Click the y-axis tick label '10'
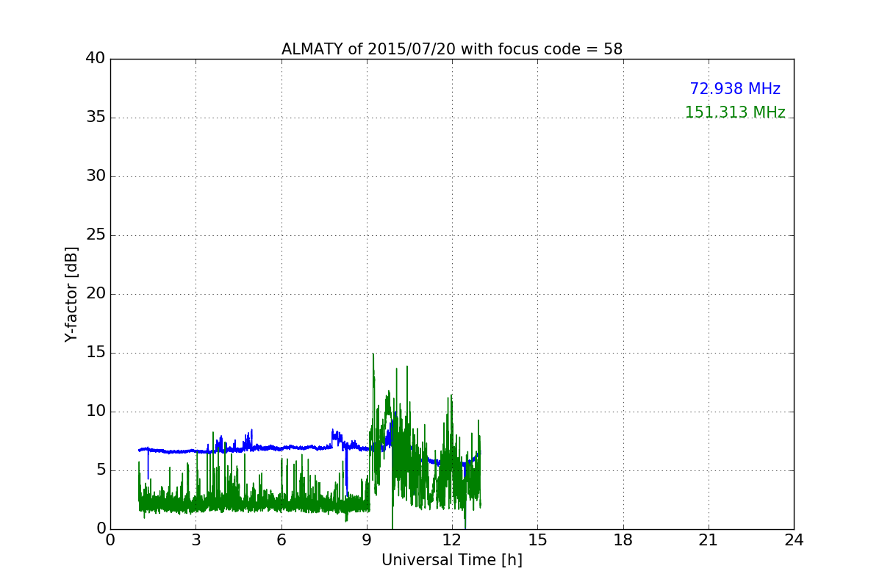 point(96,412)
